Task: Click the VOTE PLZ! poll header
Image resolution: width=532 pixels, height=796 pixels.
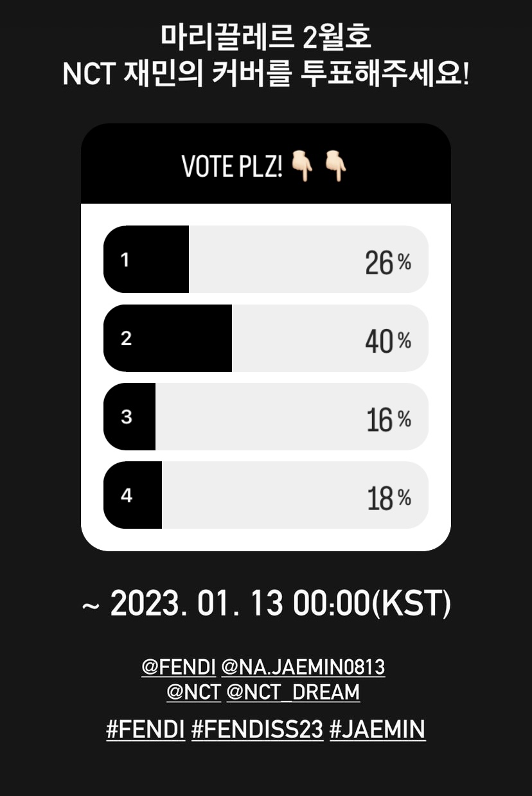Action: (x=265, y=164)
